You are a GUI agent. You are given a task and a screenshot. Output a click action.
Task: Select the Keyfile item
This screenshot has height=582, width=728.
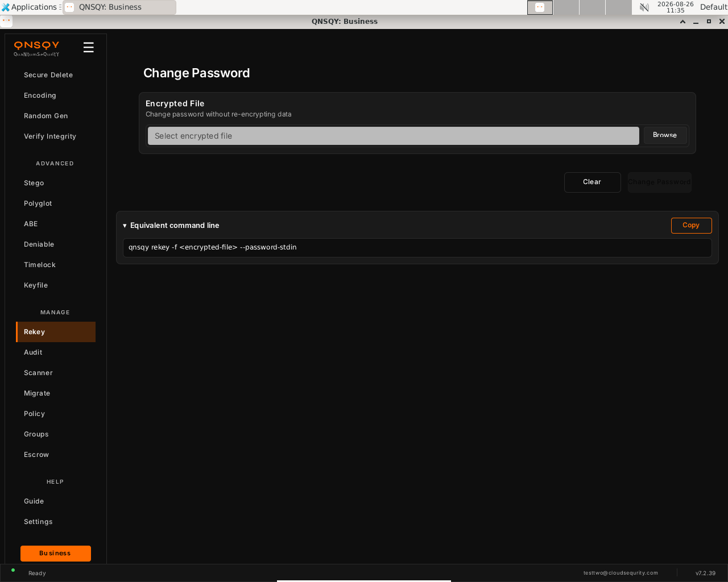[x=56, y=285]
